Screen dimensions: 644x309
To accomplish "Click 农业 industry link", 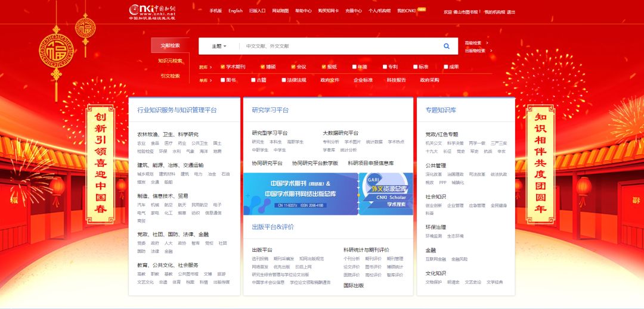I will [x=141, y=143].
